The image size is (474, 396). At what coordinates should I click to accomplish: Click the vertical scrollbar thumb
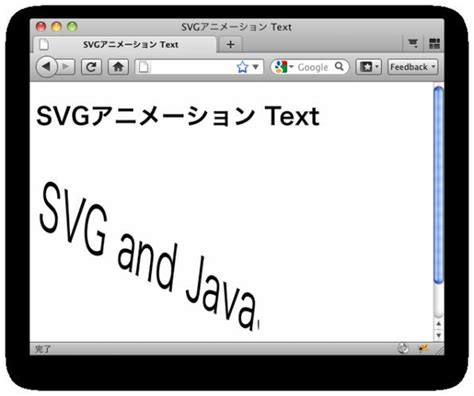439,185
